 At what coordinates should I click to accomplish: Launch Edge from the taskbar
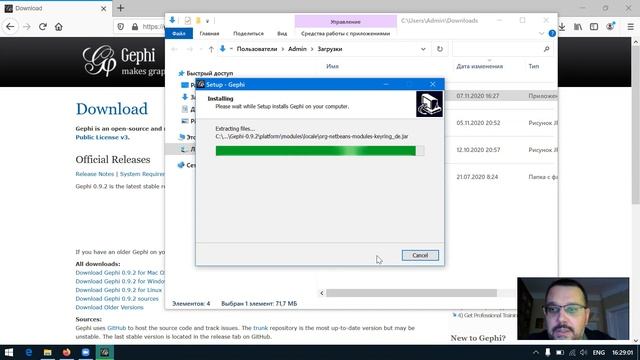(29, 352)
